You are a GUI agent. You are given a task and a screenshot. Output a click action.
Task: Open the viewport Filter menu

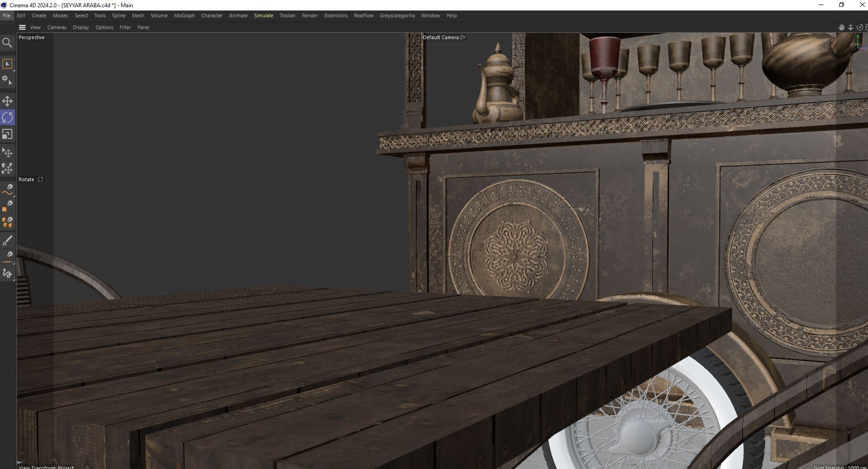pyautogui.click(x=125, y=27)
